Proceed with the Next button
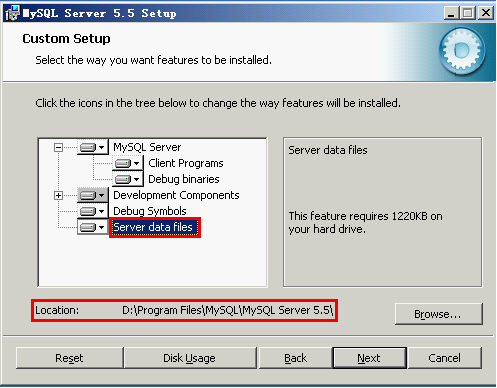 click(369, 358)
